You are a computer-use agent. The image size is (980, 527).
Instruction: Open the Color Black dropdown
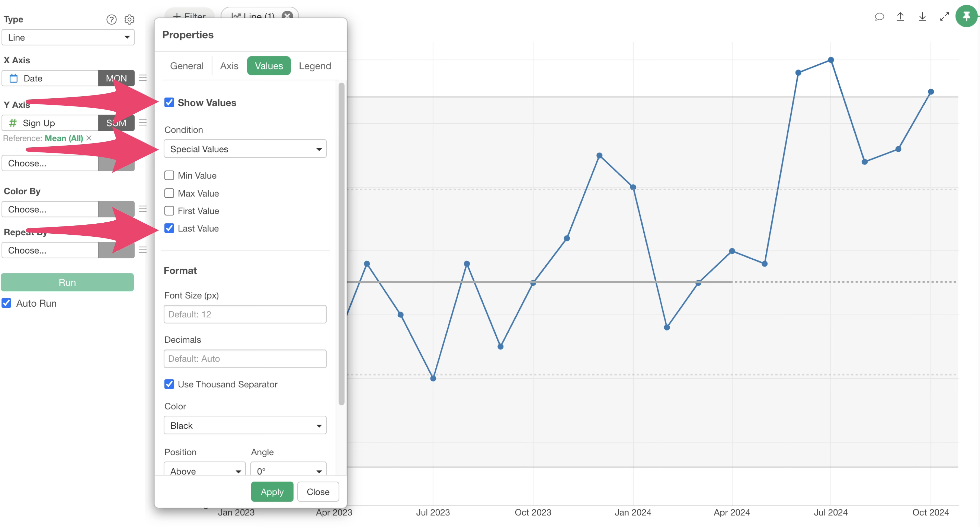pyautogui.click(x=245, y=425)
